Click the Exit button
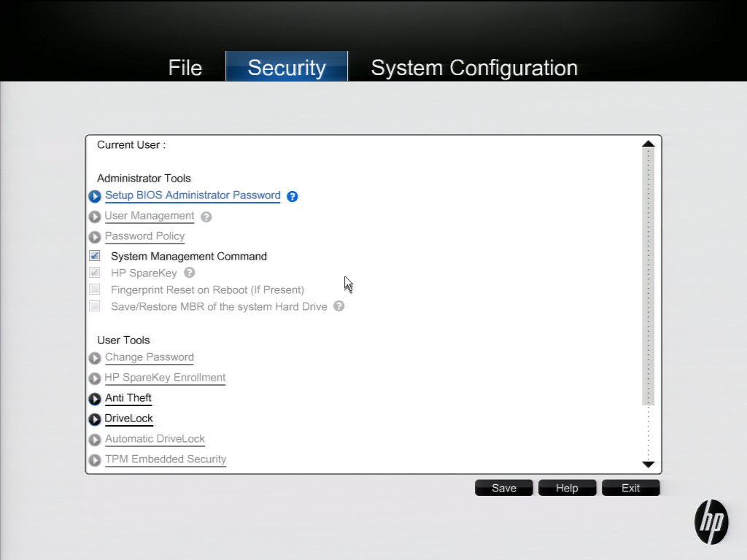747x560 pixels. tap(630, 488)
